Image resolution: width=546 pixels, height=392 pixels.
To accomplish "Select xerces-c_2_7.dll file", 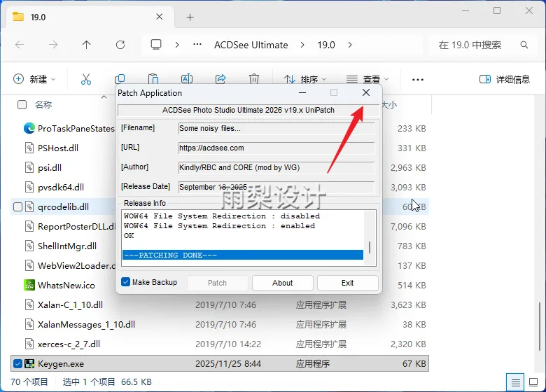I will coord(69,344).
